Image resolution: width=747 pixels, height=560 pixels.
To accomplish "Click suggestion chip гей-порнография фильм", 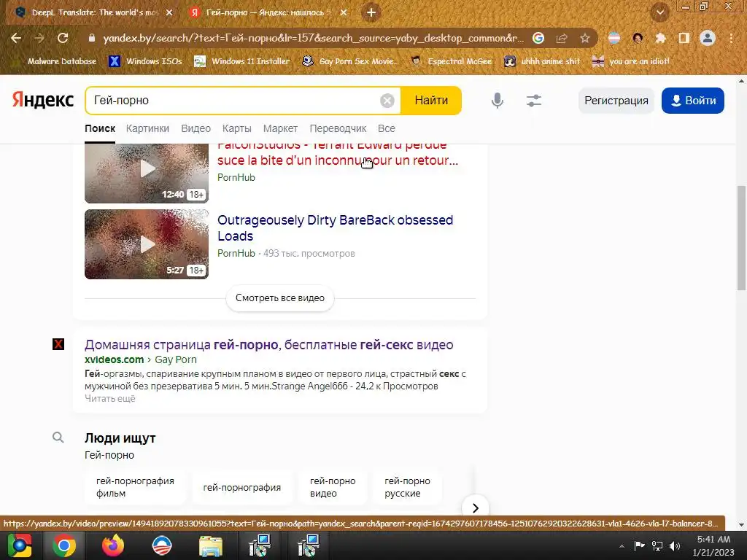I will click(135, 487).
